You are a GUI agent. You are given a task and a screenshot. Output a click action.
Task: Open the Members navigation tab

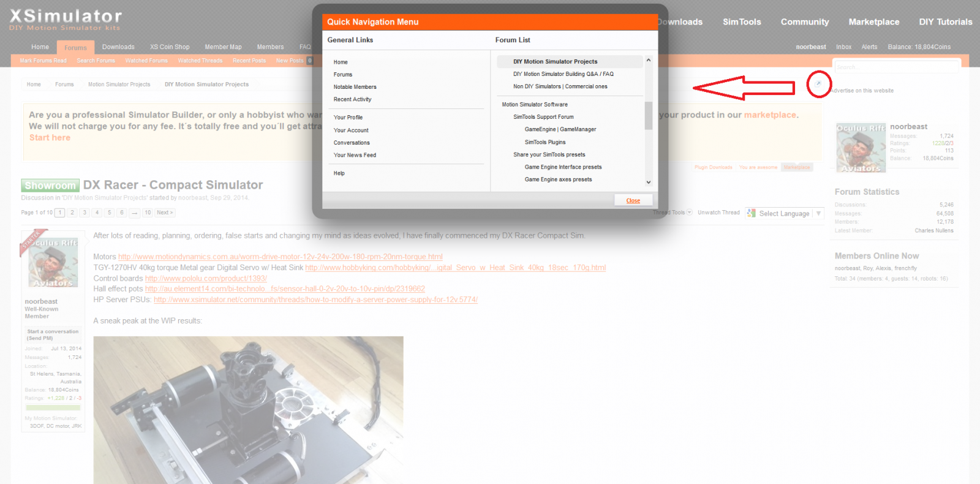270,47
